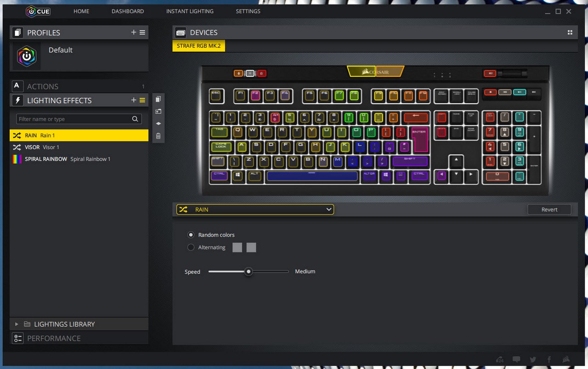Open the Profiles hamburger menu
588x369 pixels.
click(142, 33)
